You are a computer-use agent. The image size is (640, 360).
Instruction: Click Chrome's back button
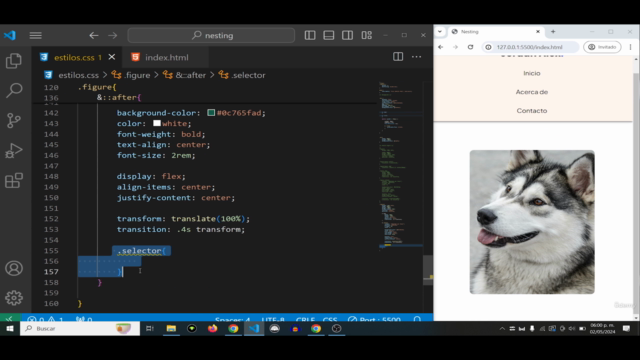coord(440,47)
